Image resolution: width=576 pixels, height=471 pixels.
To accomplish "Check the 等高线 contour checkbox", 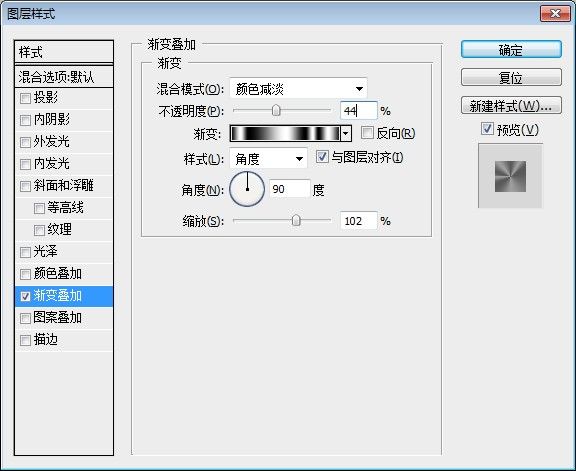I will [39, 209].
